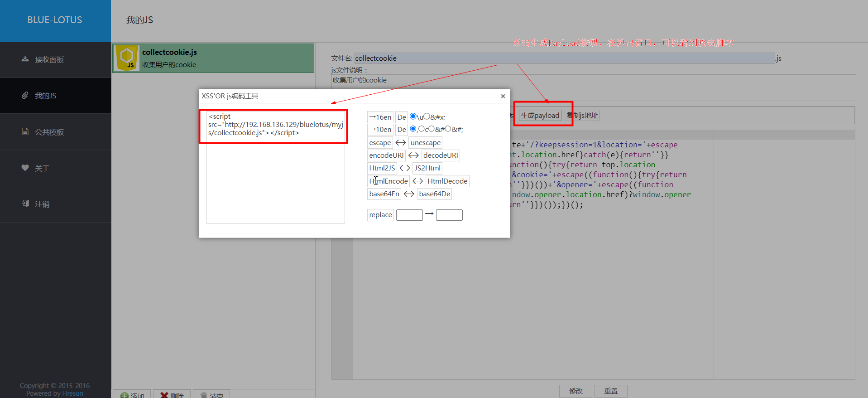
Task: Select the &# radio option without semicolon
Action: click(432, 129)
